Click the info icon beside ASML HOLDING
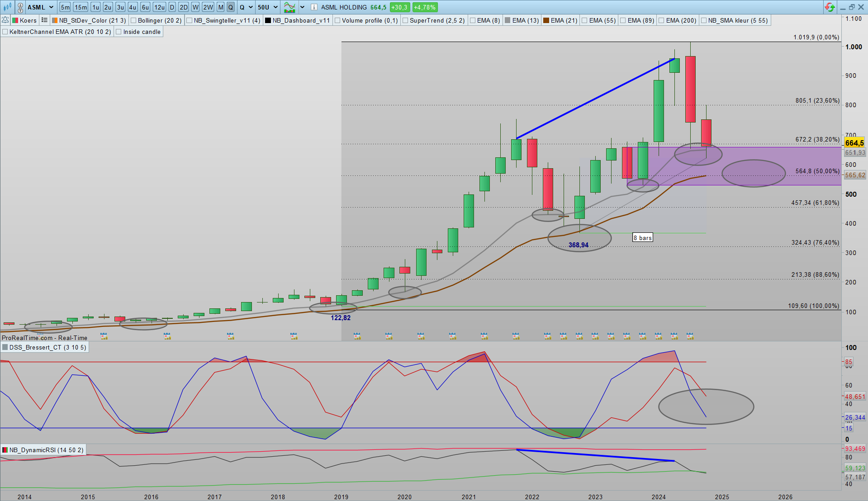This screenshot has height=501, width=868. click(314, 7)
